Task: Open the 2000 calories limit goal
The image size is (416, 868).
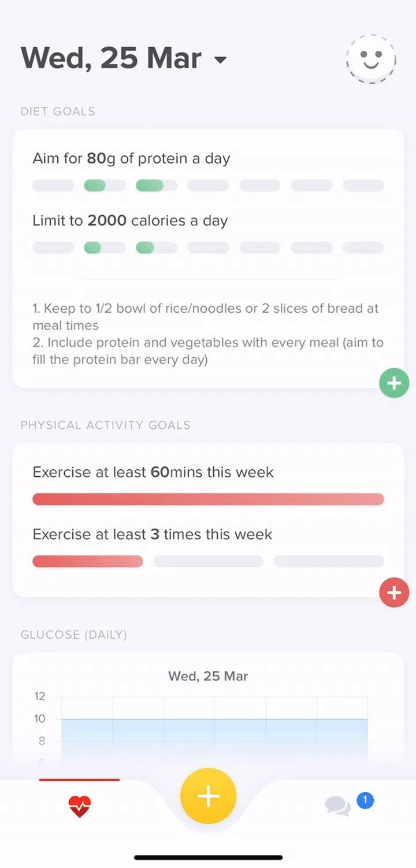Action: (x=130, y=220)
